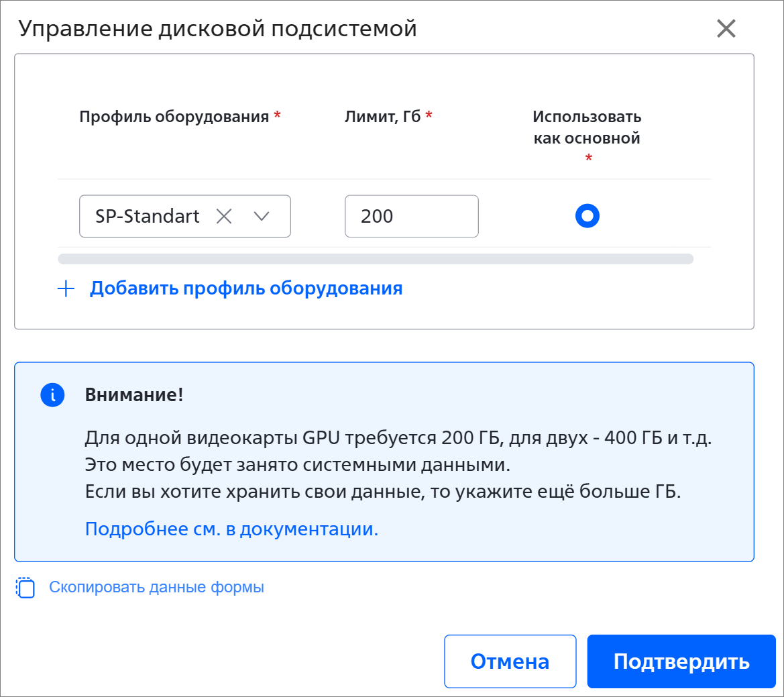This screenshot has width=784, height=697.
Task: Click the Подтвердить button
Action: point(681,661)
